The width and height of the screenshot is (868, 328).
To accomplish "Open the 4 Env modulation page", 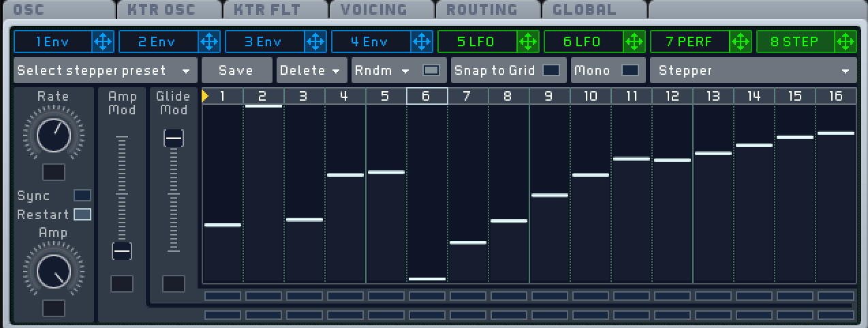I will 371,42.
